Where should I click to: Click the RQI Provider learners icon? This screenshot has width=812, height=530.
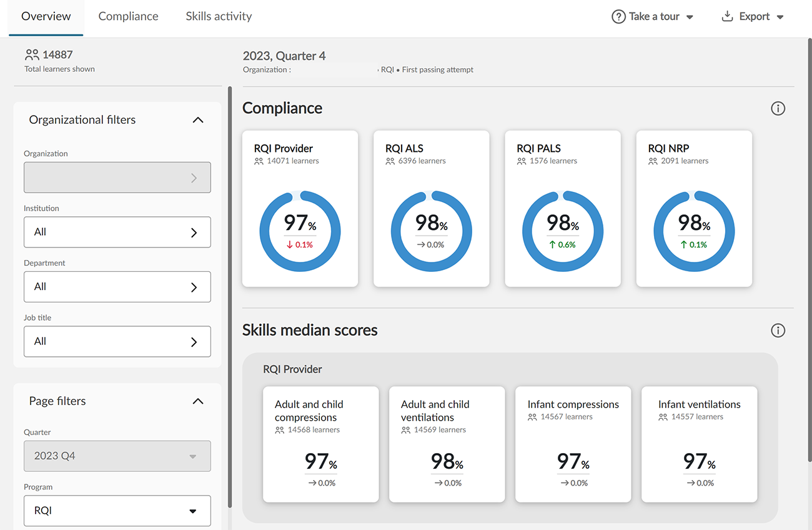click(x=259, y=161)
